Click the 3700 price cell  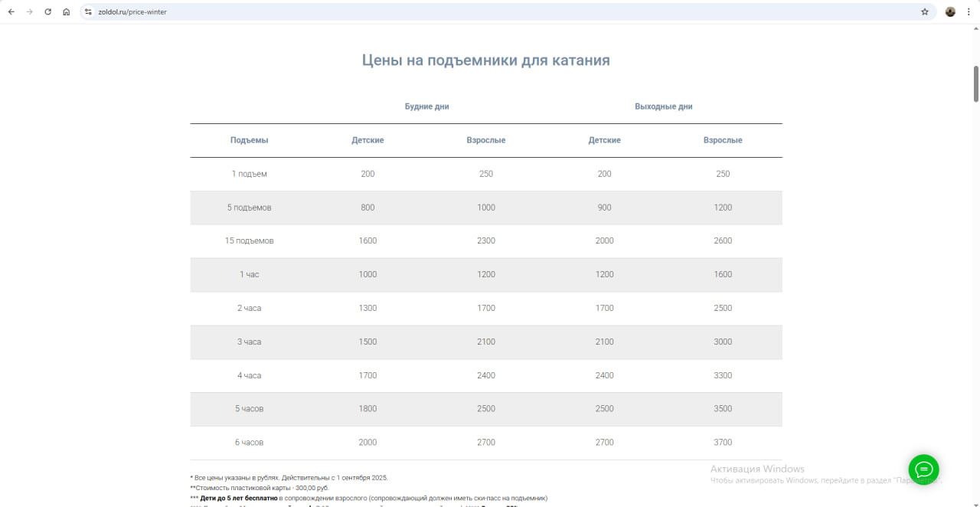coord(723,442)
